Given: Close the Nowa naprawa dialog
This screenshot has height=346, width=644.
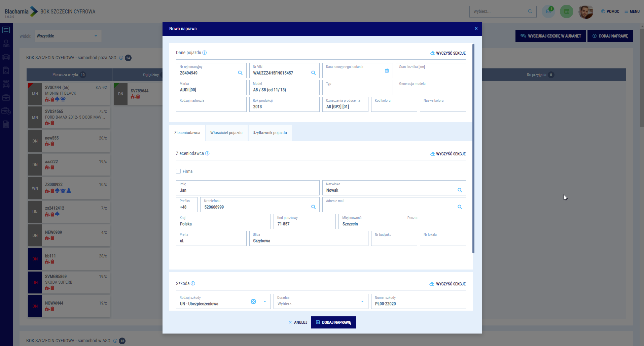Looking at the screenshot, I should pyautogui.click(x=476, y=29).
